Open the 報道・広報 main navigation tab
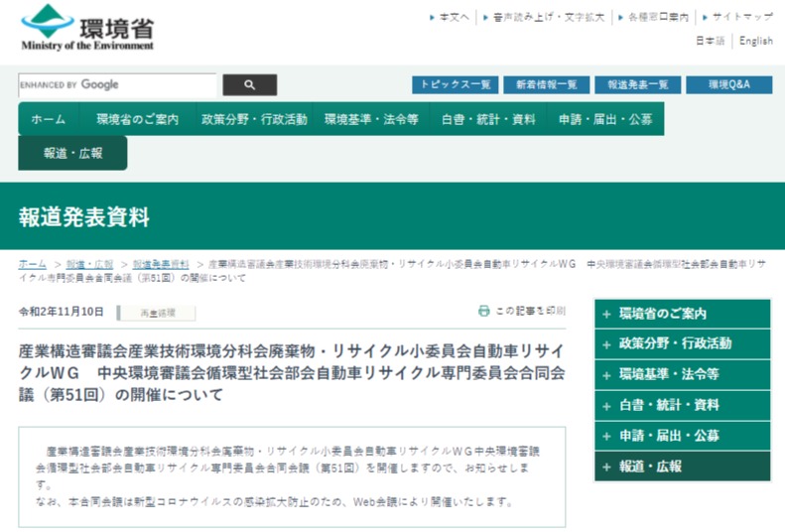785x532 pixels. tap(73, 153)
